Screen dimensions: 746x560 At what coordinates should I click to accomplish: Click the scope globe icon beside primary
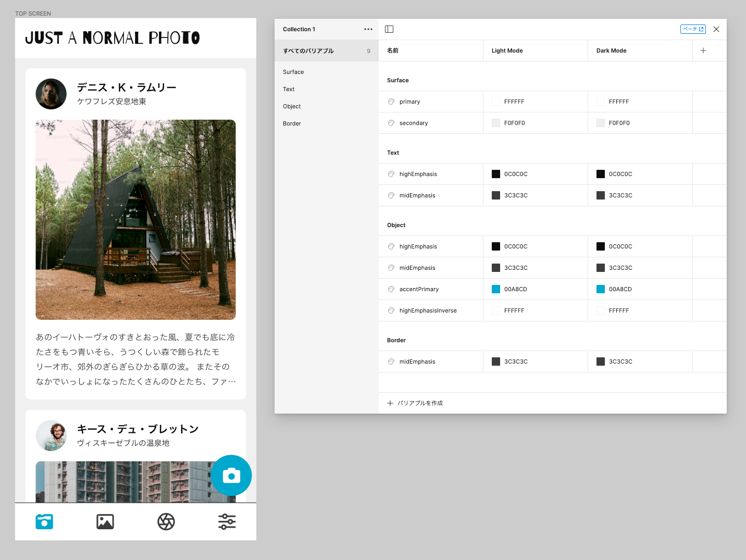click(x=391, y=101)
